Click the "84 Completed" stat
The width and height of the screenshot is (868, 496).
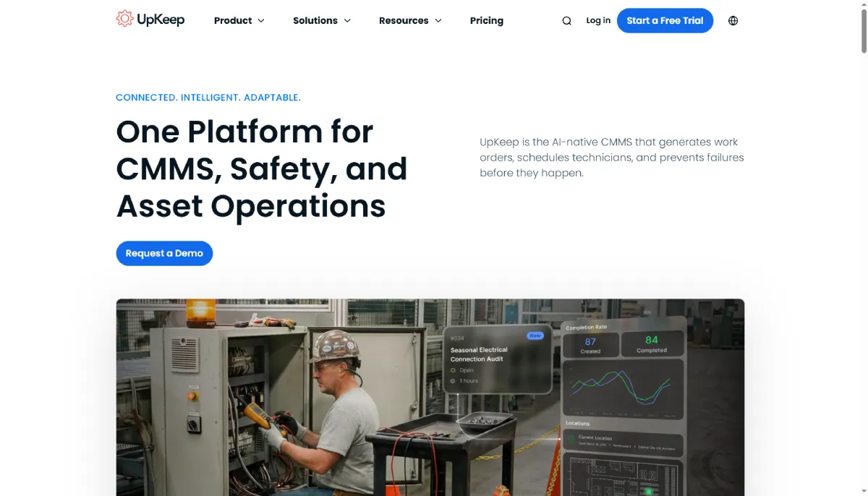pos(652,344)
